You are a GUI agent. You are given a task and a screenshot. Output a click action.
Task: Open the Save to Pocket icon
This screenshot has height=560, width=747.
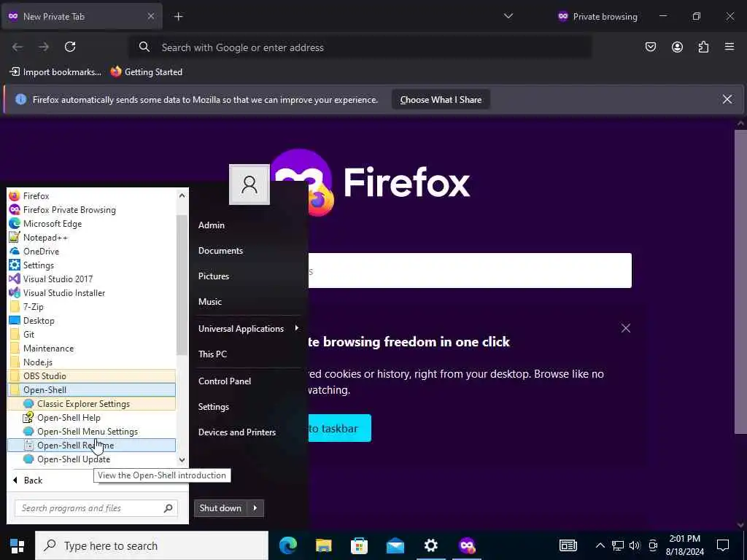click(650, 47)
